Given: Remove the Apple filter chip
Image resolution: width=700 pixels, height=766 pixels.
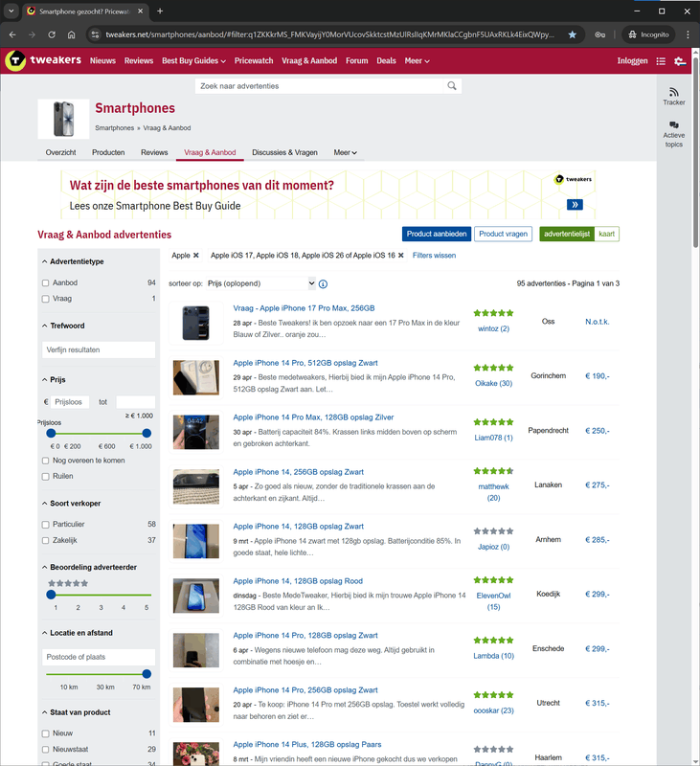Looking at the screenshot, I should [196, 255].
